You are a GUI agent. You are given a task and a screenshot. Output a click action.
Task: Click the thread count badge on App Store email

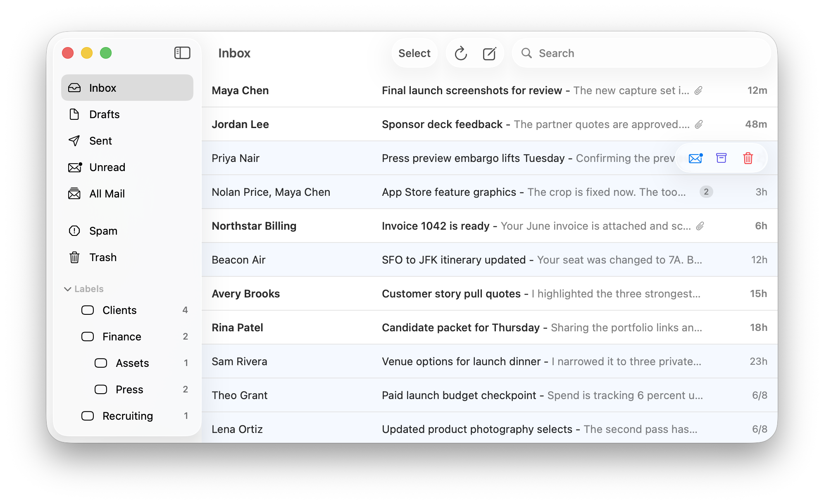(706, 192)
